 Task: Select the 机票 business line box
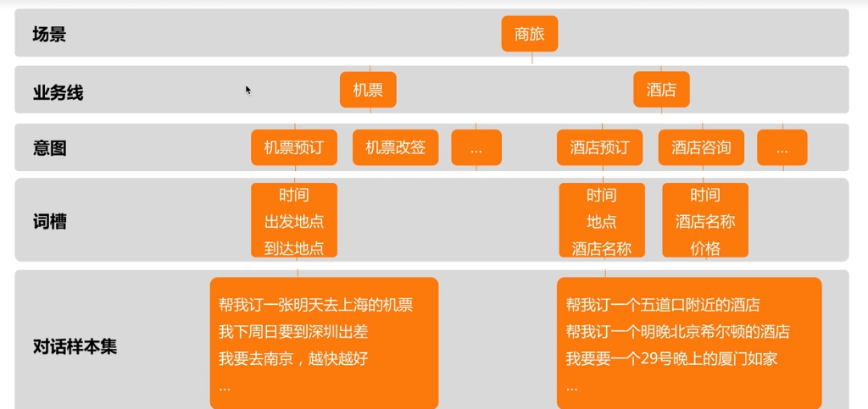368,90
